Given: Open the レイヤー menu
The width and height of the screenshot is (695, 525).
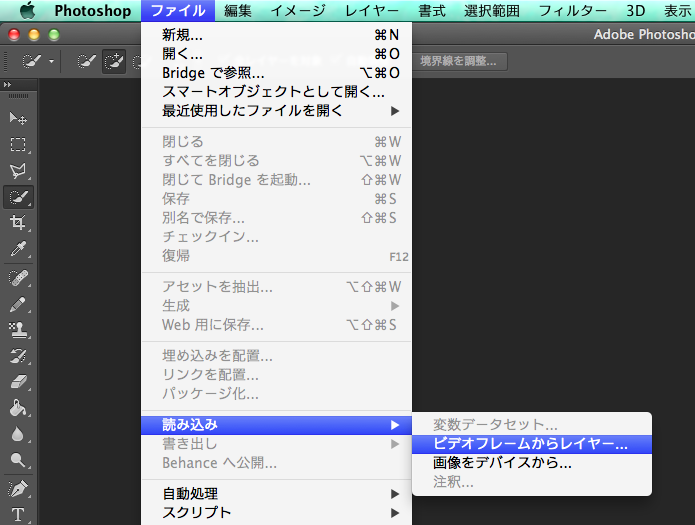Looking at the screenshot, I should coord(371,11).
